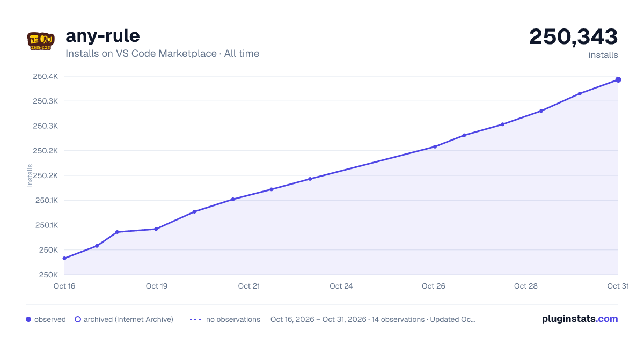The width and height of the screenshot is (644, 338).
Task: Click the Oct 21 axis label
Action: click(x=249, y=286)
